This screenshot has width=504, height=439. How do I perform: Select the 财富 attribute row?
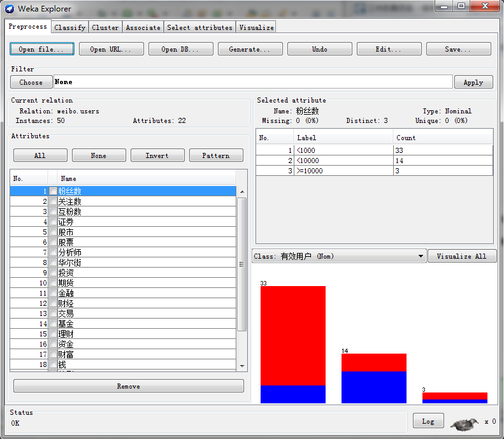click(x=123, y=354)
